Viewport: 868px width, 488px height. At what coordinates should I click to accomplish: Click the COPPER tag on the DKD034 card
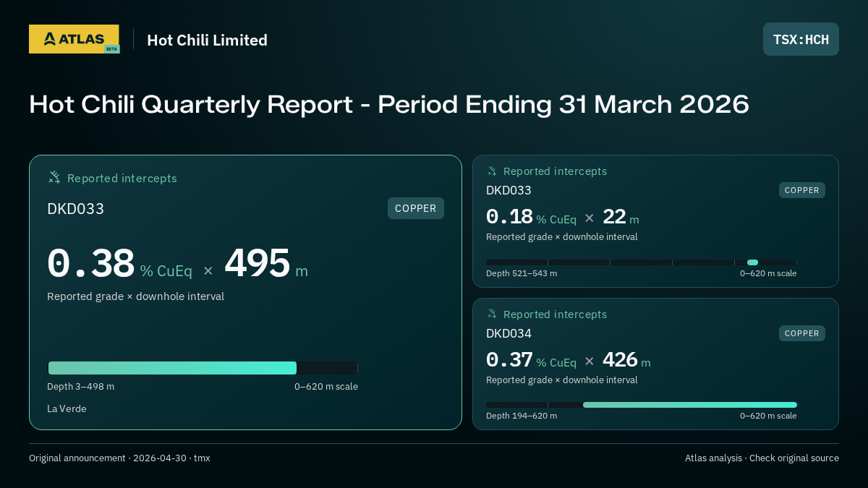coord(802,333)
